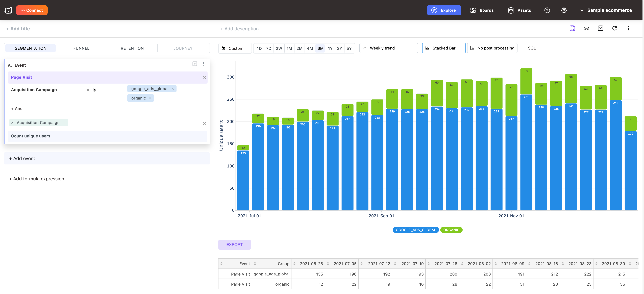Expand the Sample ecommerce project selector
Screen dimensions: 644x294
(x=606, y=10)
